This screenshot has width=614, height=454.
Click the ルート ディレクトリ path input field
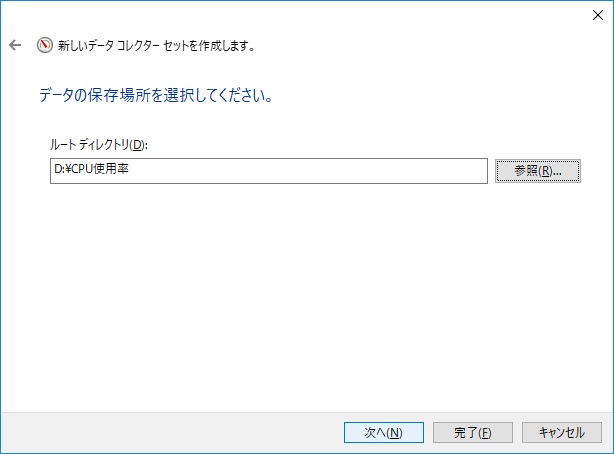click(x=268, y=171)
